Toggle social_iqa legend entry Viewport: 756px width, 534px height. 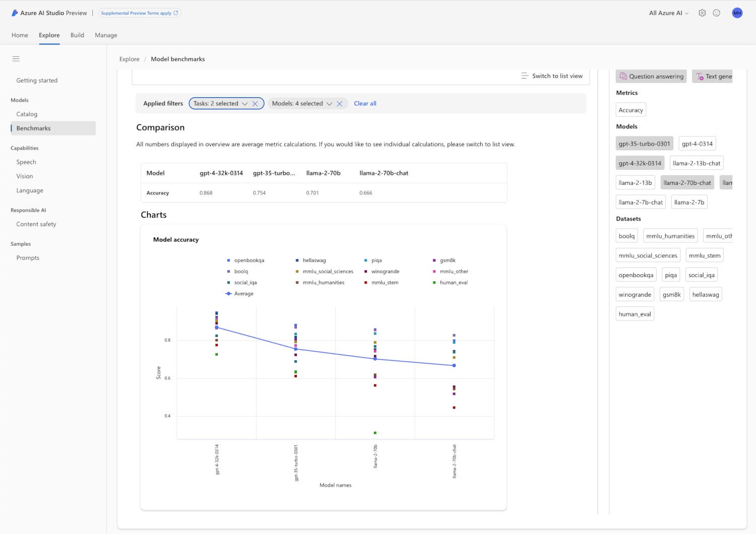pos(242,283)
